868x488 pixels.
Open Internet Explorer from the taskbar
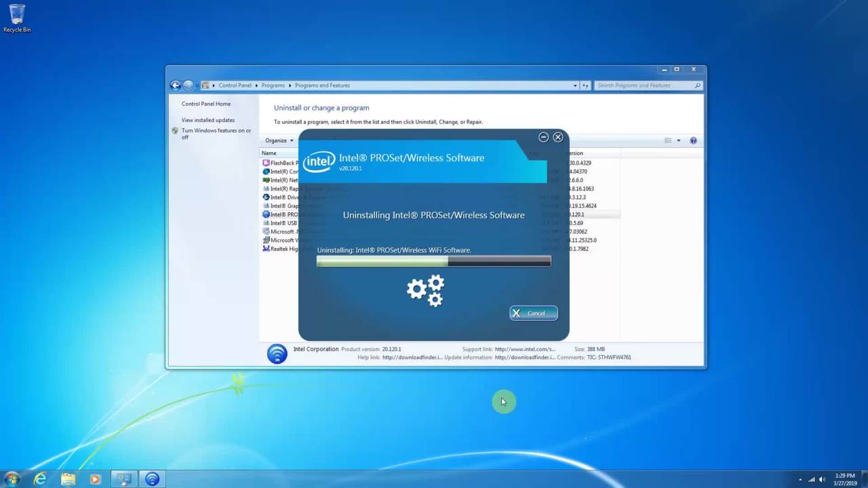pyautogui.click(x=40, y=479)
